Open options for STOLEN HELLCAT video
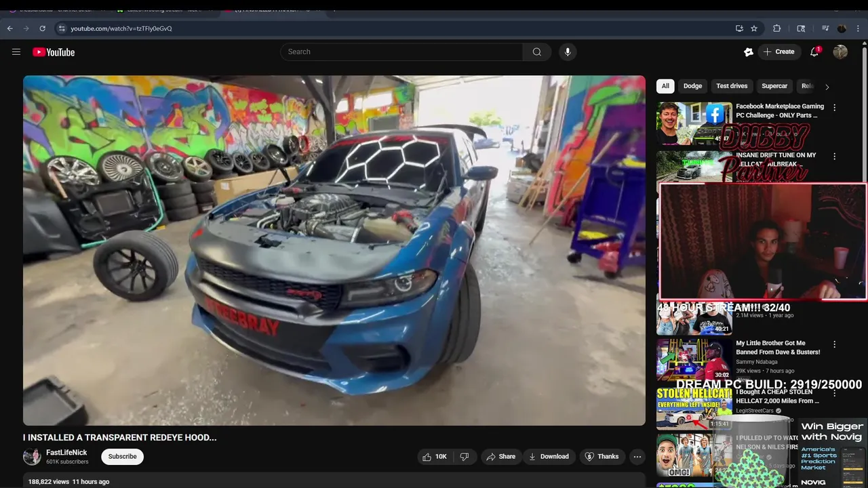The image size is (868, 488). point(835,393)
